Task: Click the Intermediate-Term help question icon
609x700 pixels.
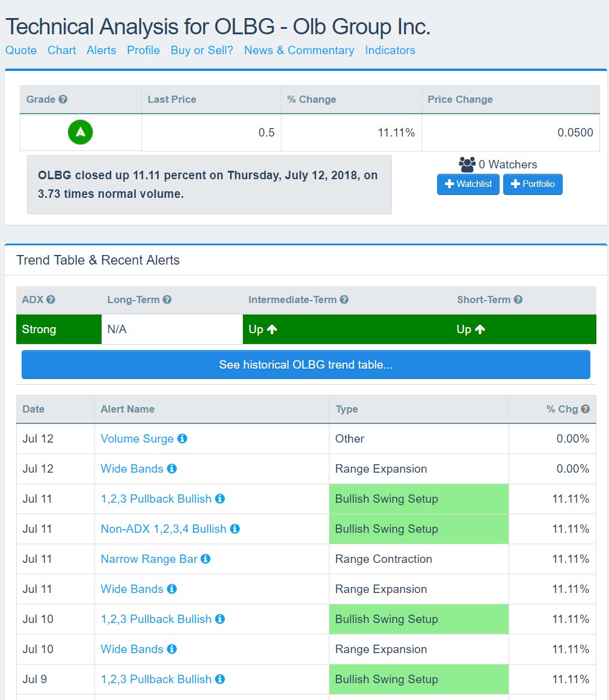Action: pos(344,299)
